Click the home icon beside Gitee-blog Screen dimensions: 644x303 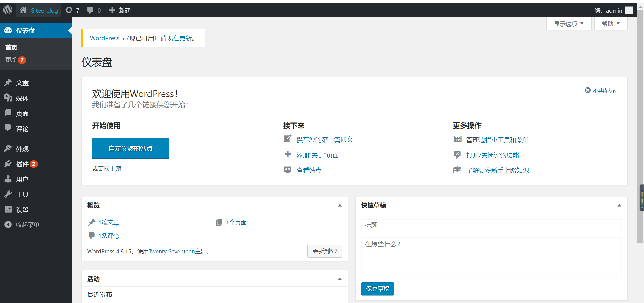[23, 10]
